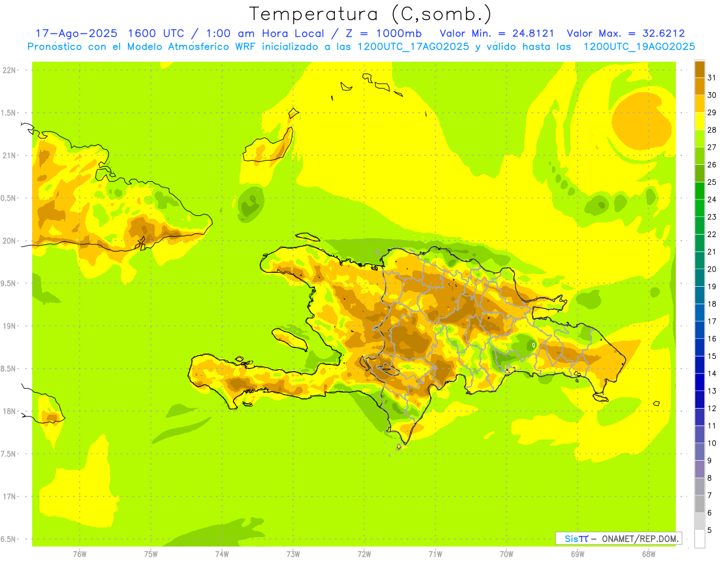Click the "29" color scale label

[712, 113]
